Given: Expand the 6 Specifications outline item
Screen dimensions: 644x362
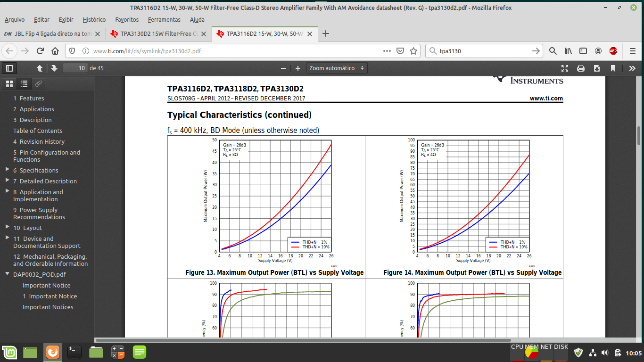Looking at the screenshot, I should (7, 169).
